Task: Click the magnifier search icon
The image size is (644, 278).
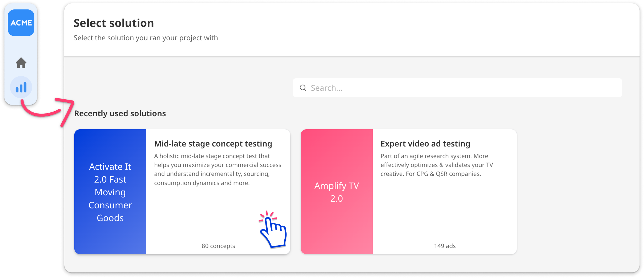Action: [x=303, y=88]
